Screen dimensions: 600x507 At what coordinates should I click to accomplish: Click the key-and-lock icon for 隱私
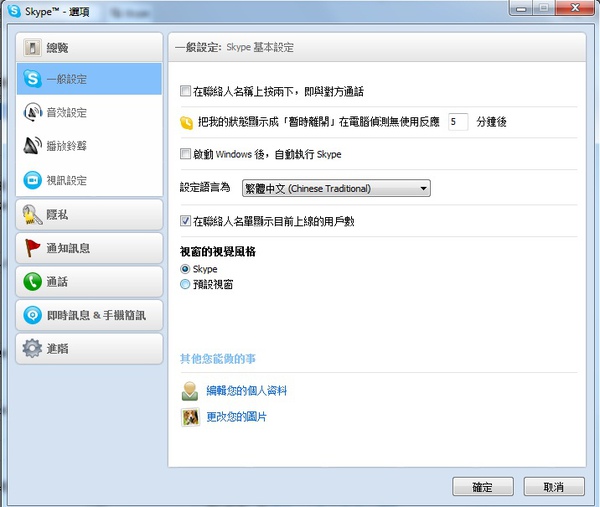point(32,215)
